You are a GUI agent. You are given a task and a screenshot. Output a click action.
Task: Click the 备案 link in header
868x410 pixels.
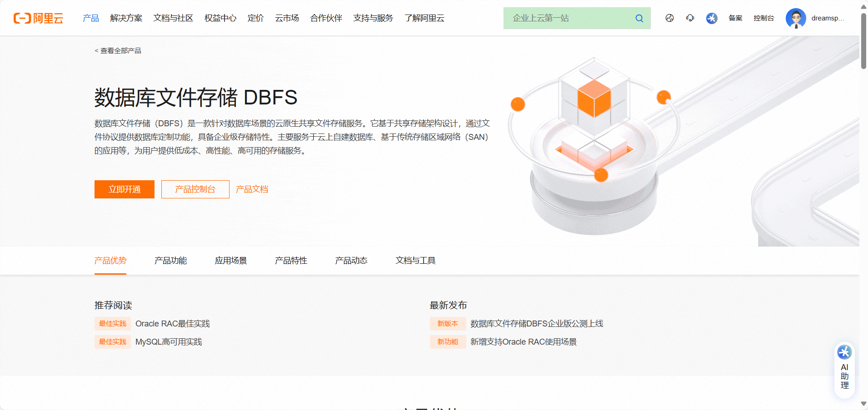coord(735,18)
